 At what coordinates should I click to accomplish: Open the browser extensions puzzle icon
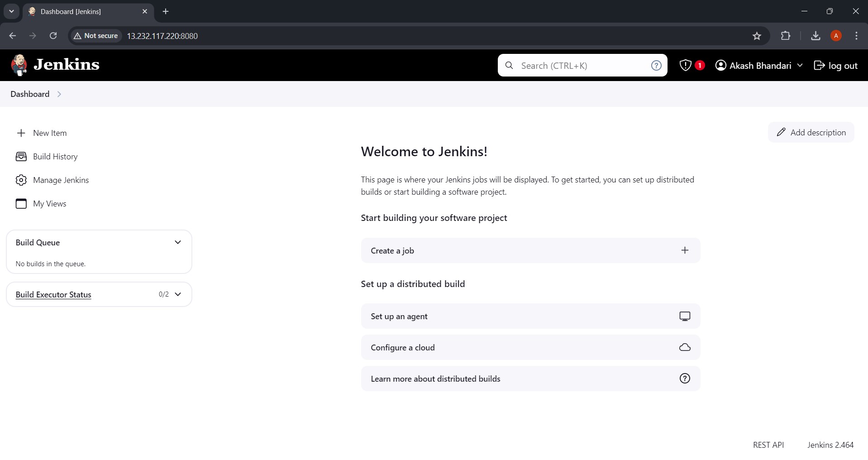point(786,36)
